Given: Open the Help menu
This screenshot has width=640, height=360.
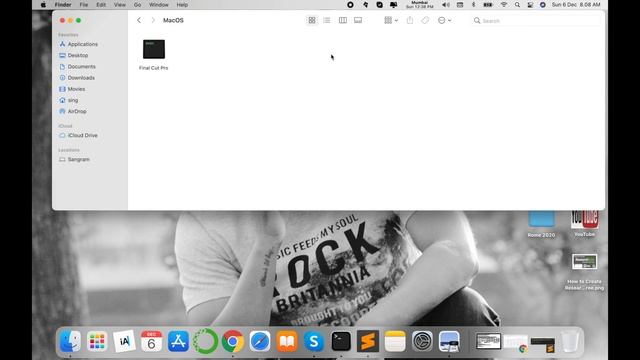Looking at the screenshot, I should pos(182,5).
